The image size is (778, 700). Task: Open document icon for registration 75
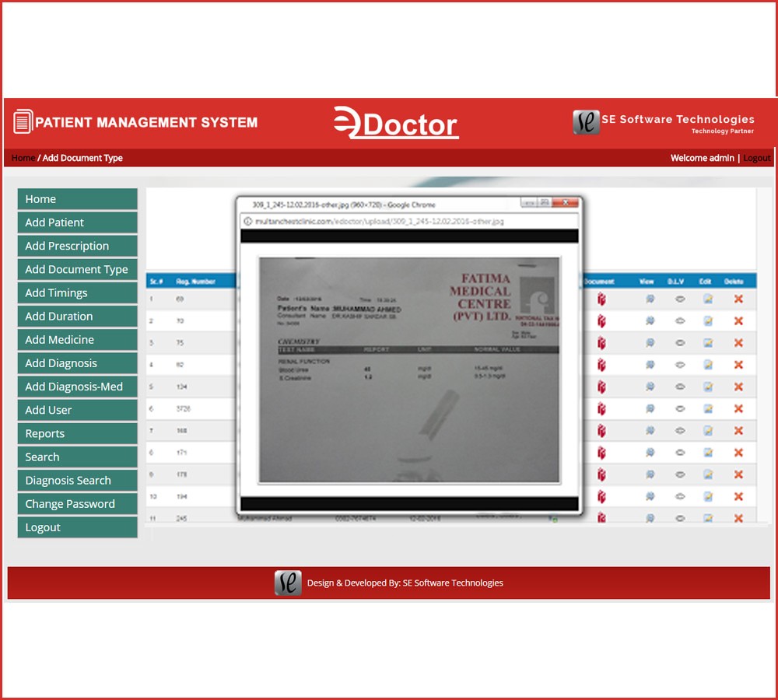click(601, 343)
